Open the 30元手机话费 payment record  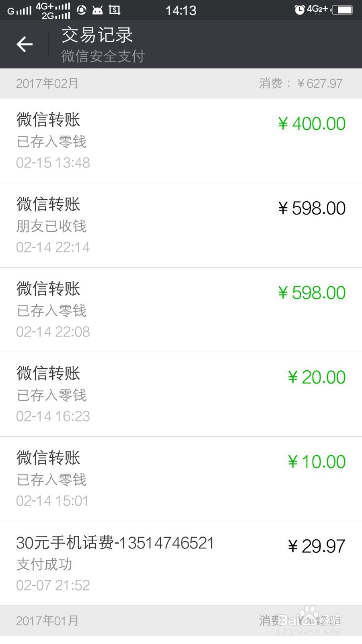coord(181,563)
